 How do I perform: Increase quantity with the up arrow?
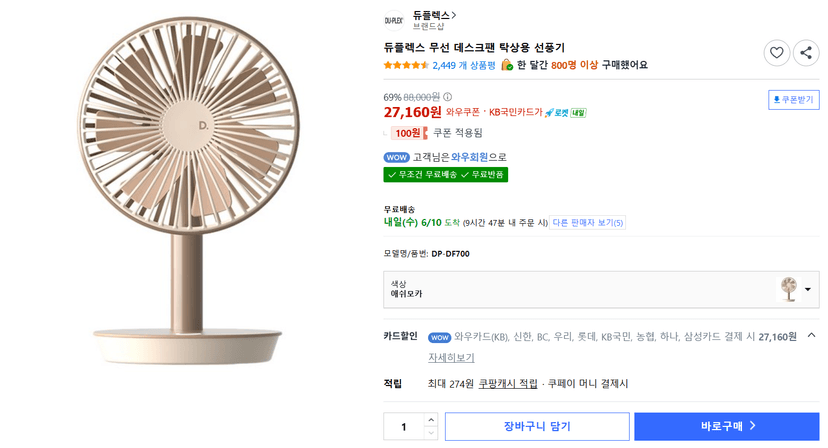click(x=431, y=419)
